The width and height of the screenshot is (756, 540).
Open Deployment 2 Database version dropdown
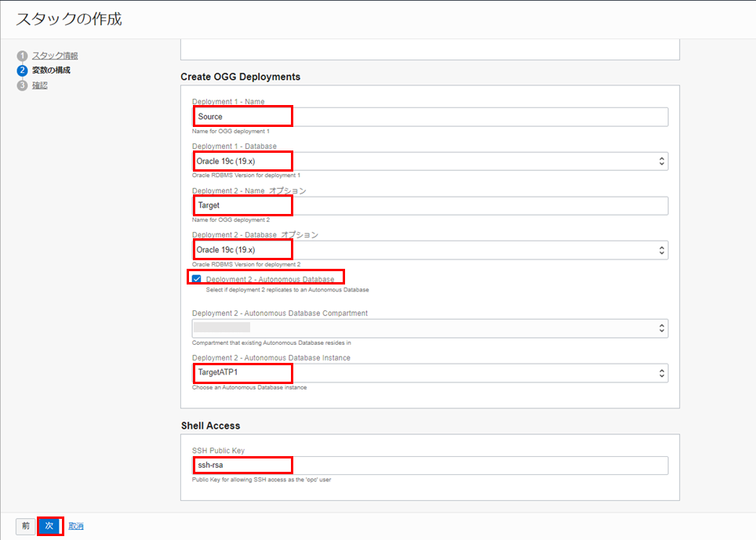[x=430, y=250]
